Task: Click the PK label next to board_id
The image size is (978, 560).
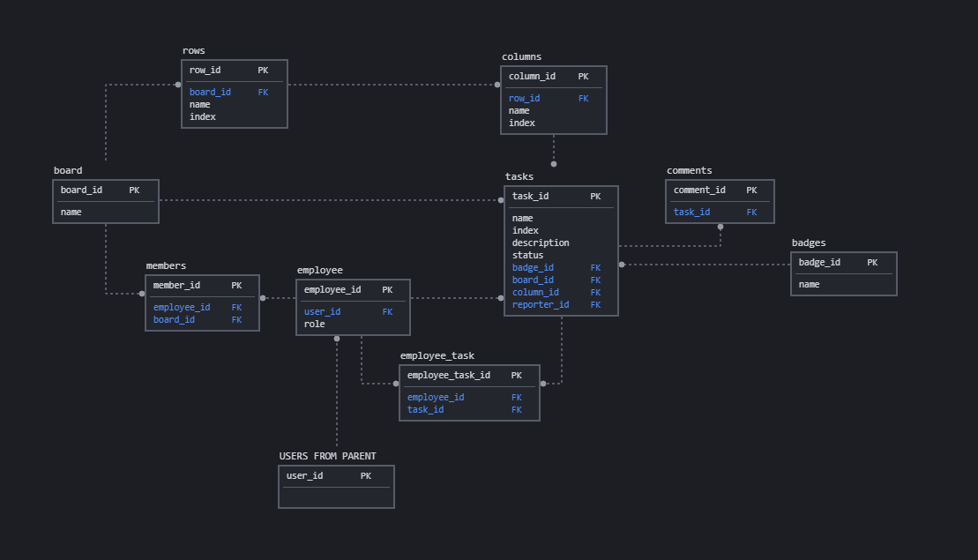Action: coord(134,190)
